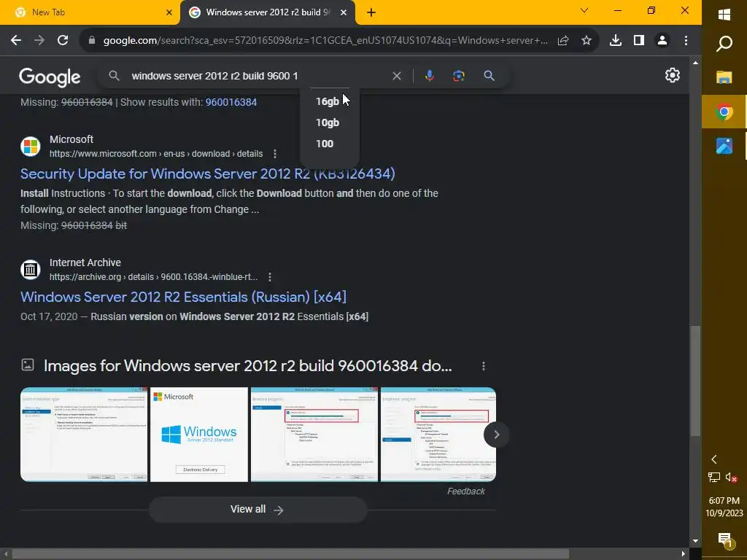The image size is (747, 560).
Task: Open the archive.org details URL
Action: (153, 277)
